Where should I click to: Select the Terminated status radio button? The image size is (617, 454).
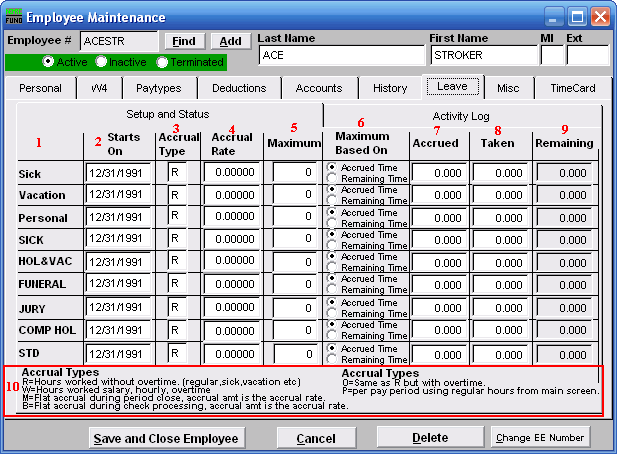click(163, 62)
